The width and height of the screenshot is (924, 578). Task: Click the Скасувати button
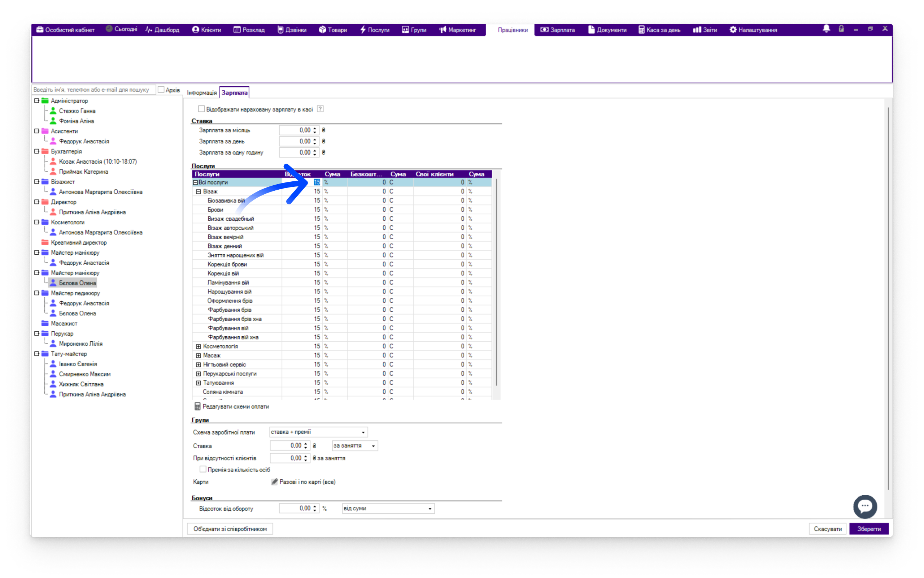tap(828, 529)
